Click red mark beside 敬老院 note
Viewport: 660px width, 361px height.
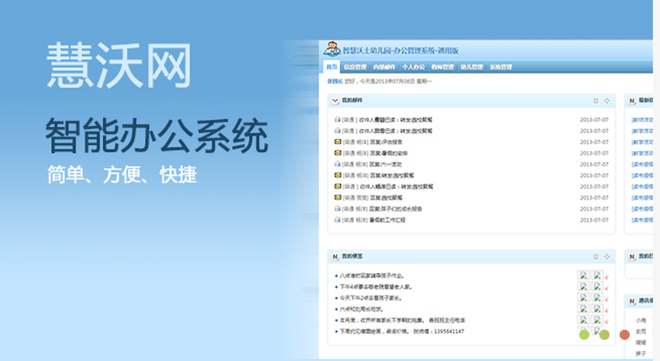coord(607,288)
